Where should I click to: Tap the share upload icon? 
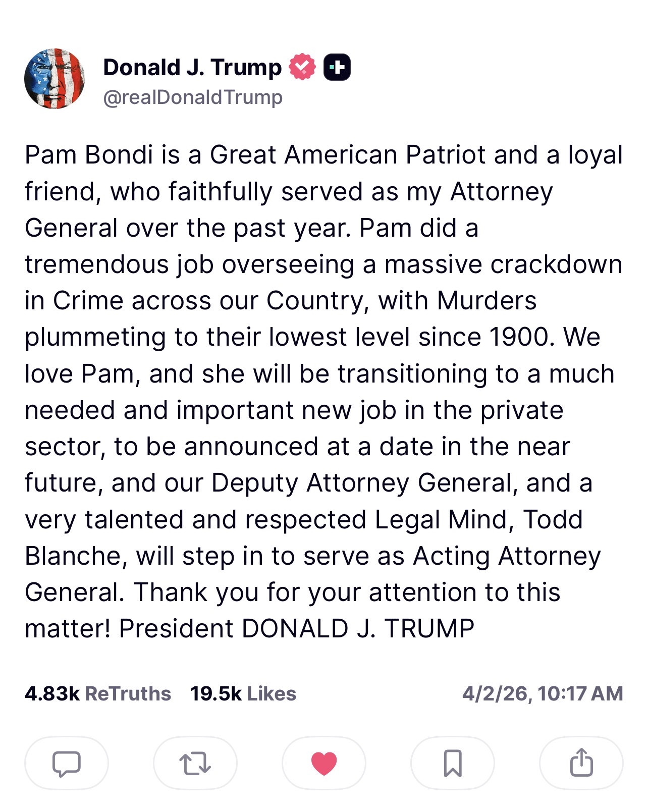581,763
